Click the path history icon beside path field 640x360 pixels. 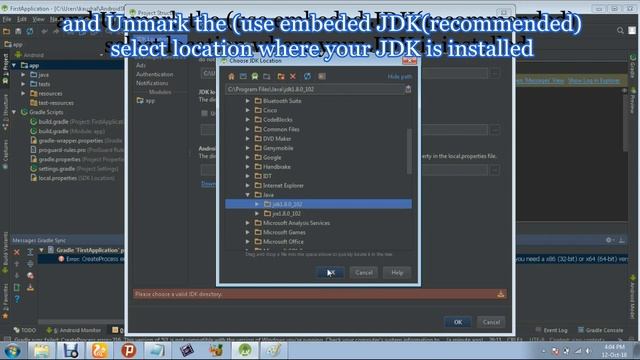coord(408,89)
